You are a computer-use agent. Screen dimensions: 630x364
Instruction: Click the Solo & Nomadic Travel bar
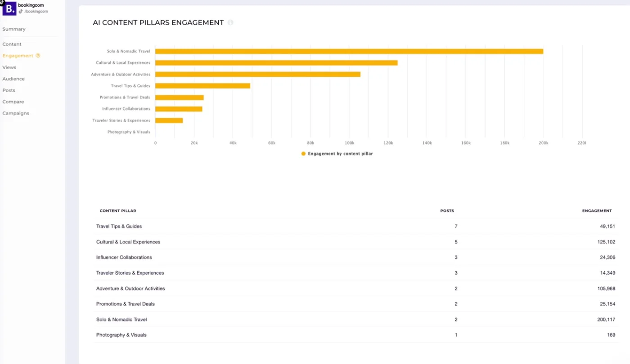(x=349, y=51)
